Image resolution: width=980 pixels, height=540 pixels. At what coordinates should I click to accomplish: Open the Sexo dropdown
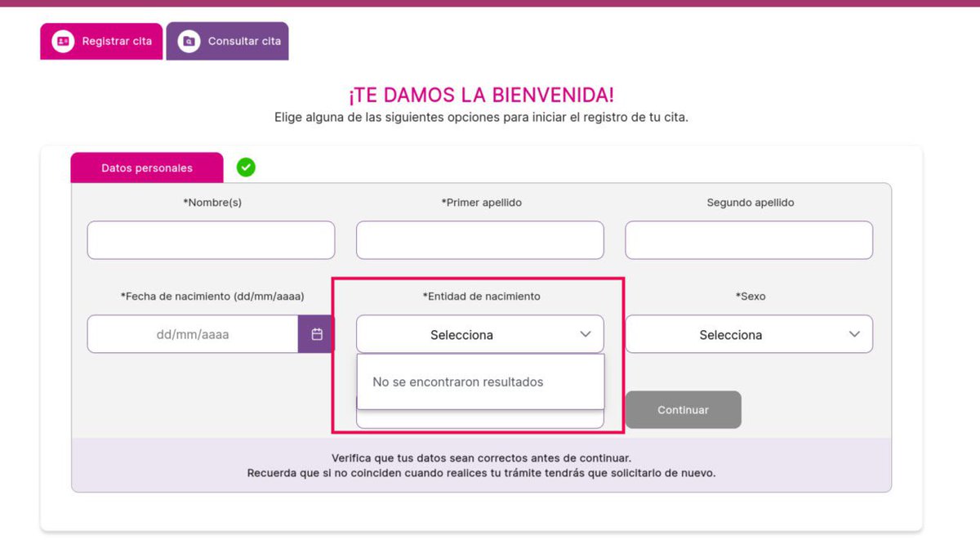click(749, 334)
